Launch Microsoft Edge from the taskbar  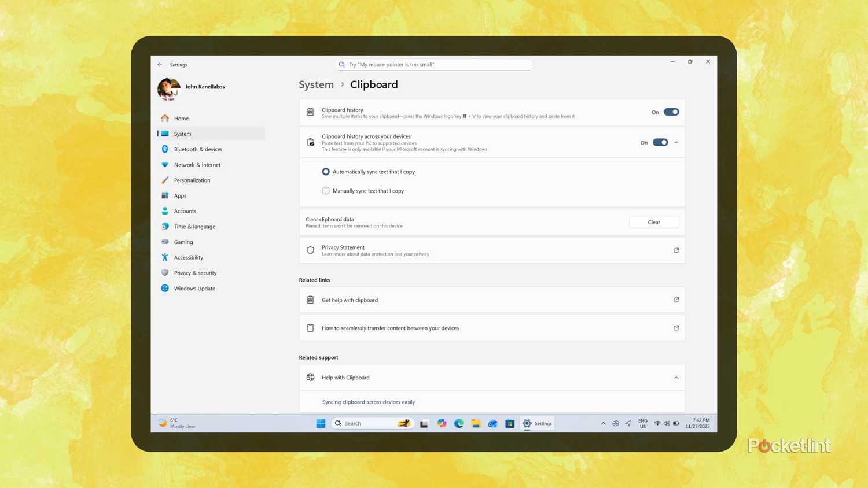click(x=459, y=423)
